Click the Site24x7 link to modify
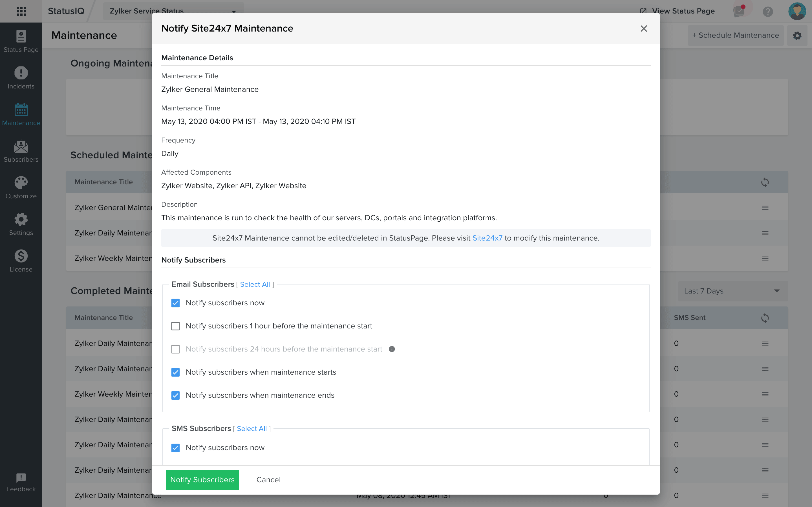Screen dimensions: 812x507 tap(486, 238)
